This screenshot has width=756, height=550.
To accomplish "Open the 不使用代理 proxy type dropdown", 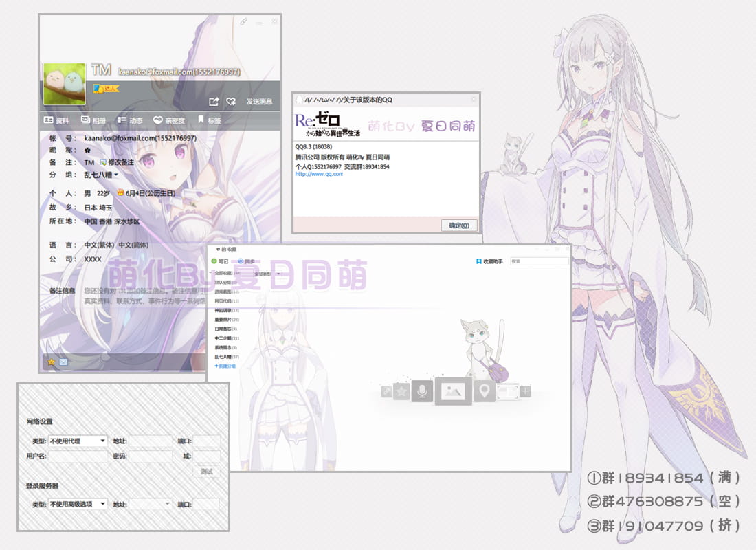I will click(78, 441).
